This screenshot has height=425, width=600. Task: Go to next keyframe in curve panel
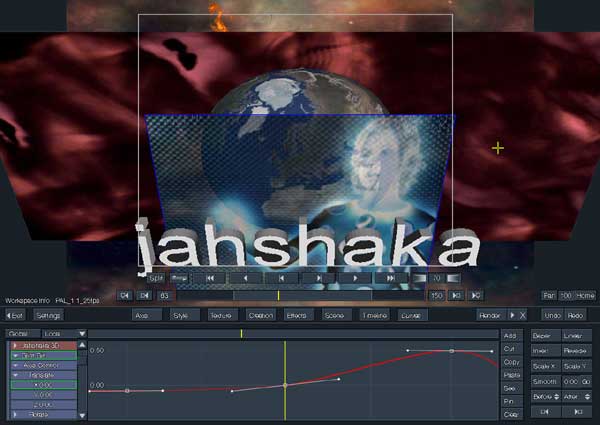tap(578, 412)
